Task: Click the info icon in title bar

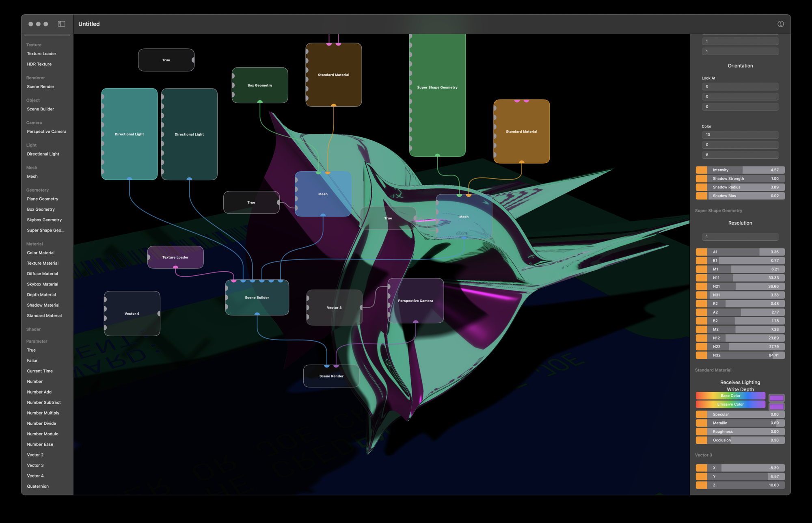Action: (780, 24)
